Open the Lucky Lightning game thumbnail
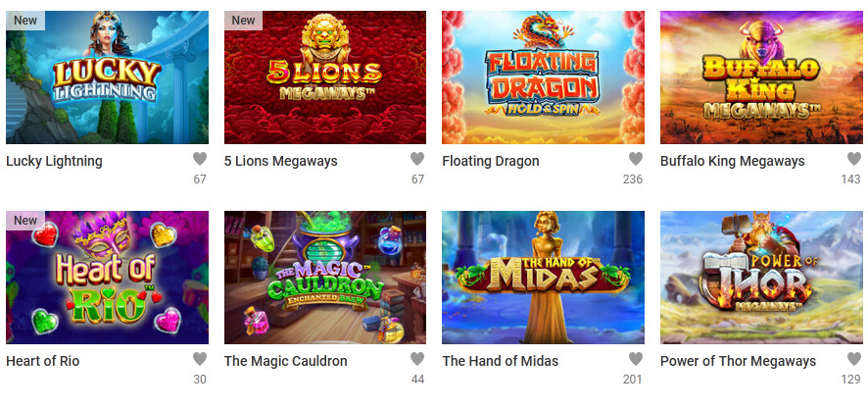This screenshot has width=868, height=408. pos(107,77)
